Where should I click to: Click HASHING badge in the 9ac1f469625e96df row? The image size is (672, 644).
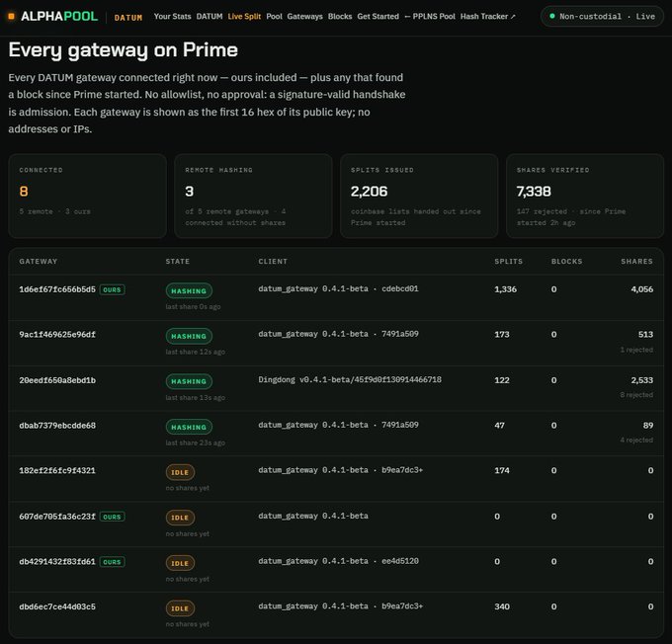pos(189,337)
